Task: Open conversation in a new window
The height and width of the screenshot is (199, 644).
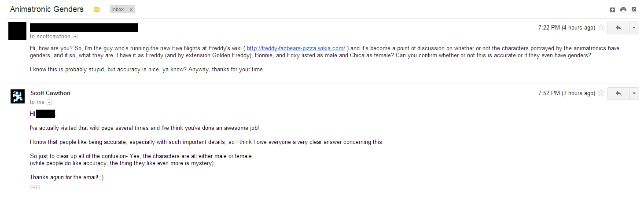Action: (633, 10)
